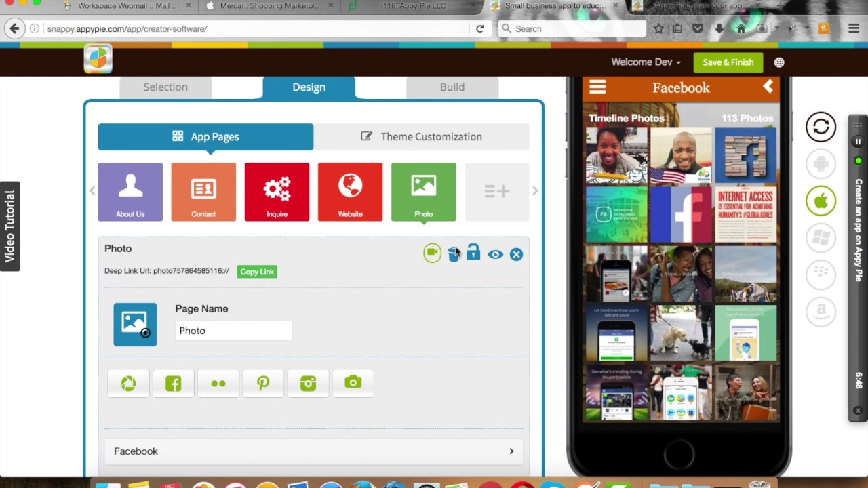
Task: Click the Timeline Photos heading
Action: [x=626, y=118]
